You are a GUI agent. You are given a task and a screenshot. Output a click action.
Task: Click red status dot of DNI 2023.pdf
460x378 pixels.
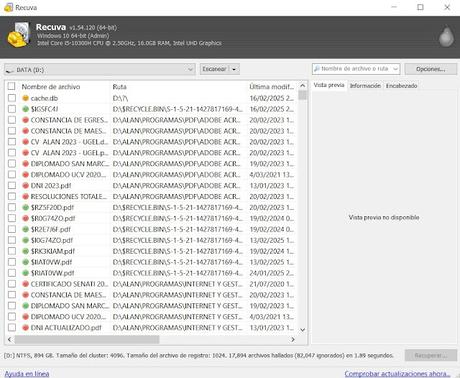pos(25,186)
